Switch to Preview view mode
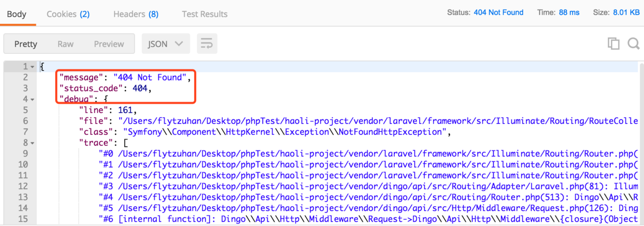644x226 pixels. 109,44
